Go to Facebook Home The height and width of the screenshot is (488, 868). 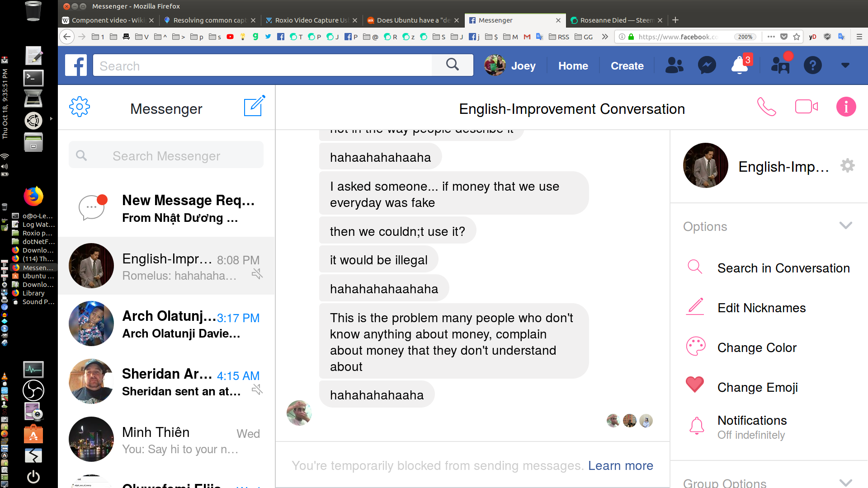click(573, 66)
